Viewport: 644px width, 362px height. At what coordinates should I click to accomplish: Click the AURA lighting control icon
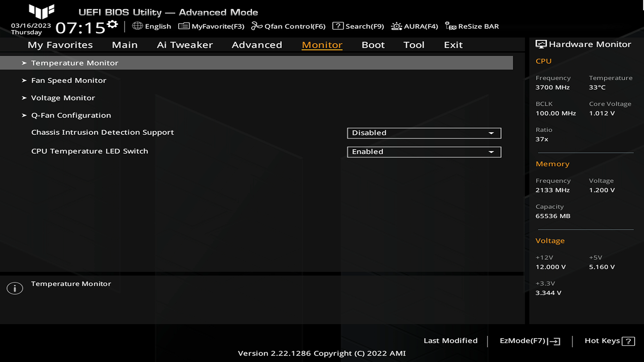click(396, 26)
